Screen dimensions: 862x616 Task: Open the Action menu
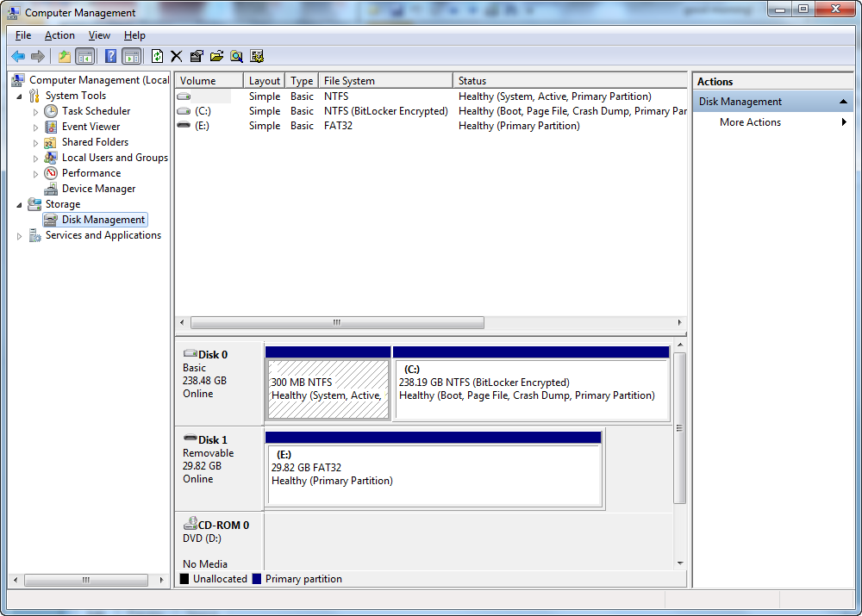[x=59, y=35]
